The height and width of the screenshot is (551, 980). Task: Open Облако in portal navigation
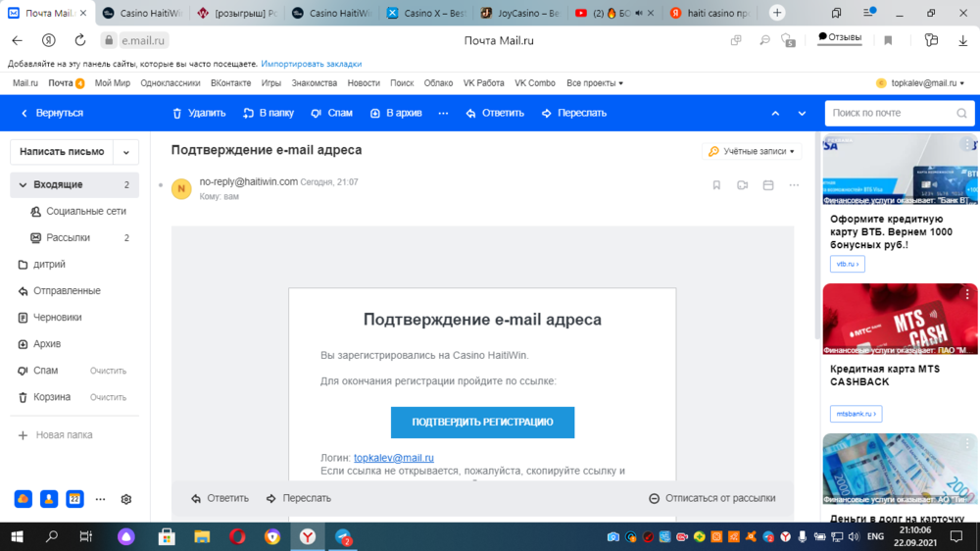(438, 83)
